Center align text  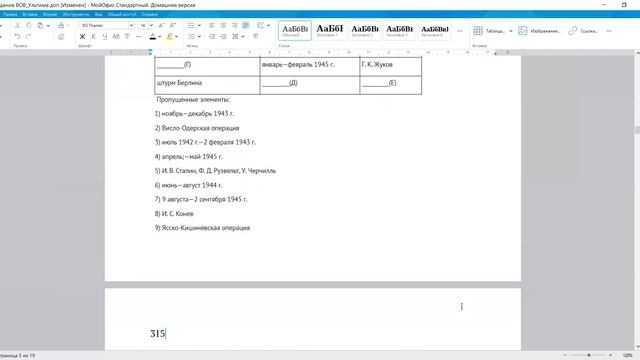(223, 25)
